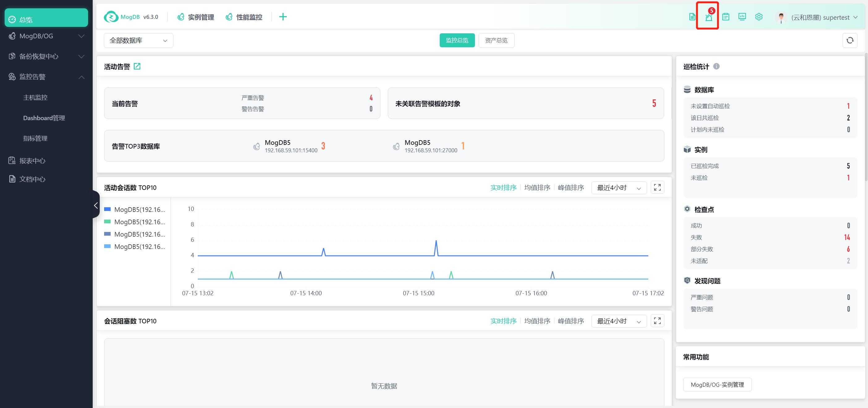Screen dimensions: 868x408
Task: Expand the MogDB/OG menu chevron
Action: (81, 36)
